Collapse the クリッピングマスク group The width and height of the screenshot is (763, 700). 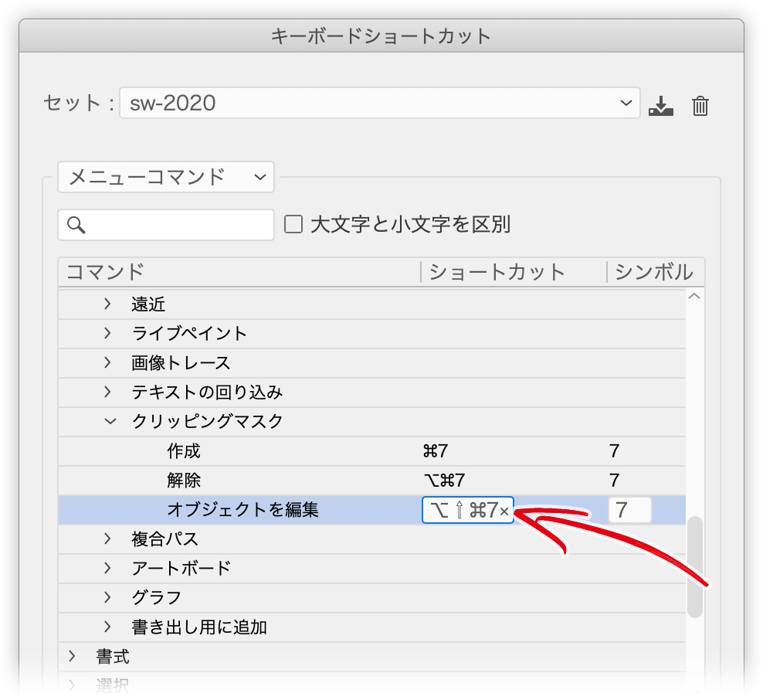[110, 421]
